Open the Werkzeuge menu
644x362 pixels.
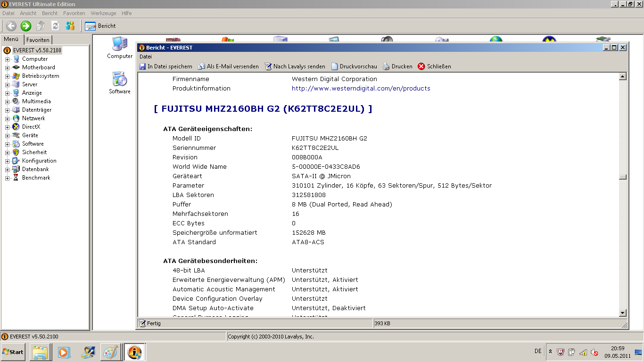tap(103, 13)
